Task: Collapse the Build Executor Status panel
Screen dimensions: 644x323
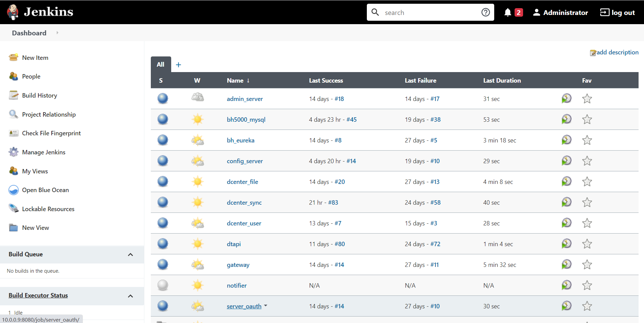Action: [x=130, y=296]
